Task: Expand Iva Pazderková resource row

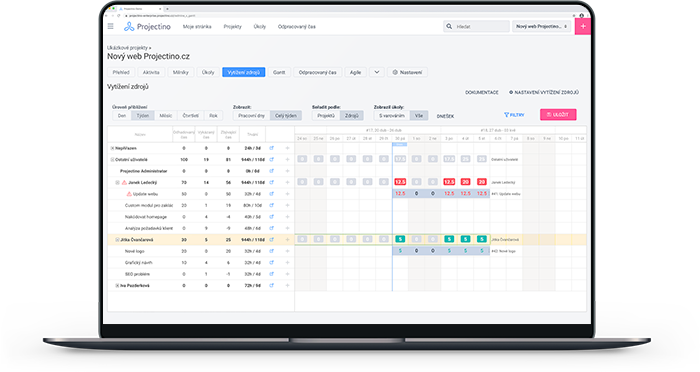Action: click(x=117, y=285)
